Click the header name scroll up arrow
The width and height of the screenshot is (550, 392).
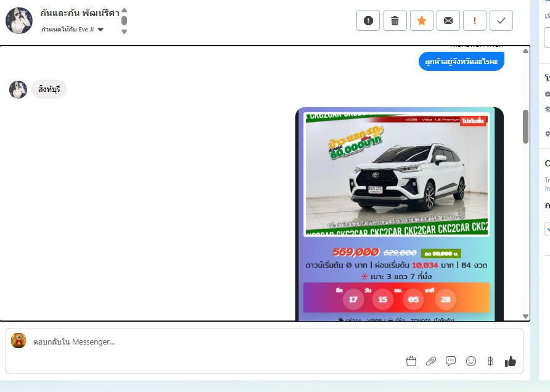click(124, 10)
